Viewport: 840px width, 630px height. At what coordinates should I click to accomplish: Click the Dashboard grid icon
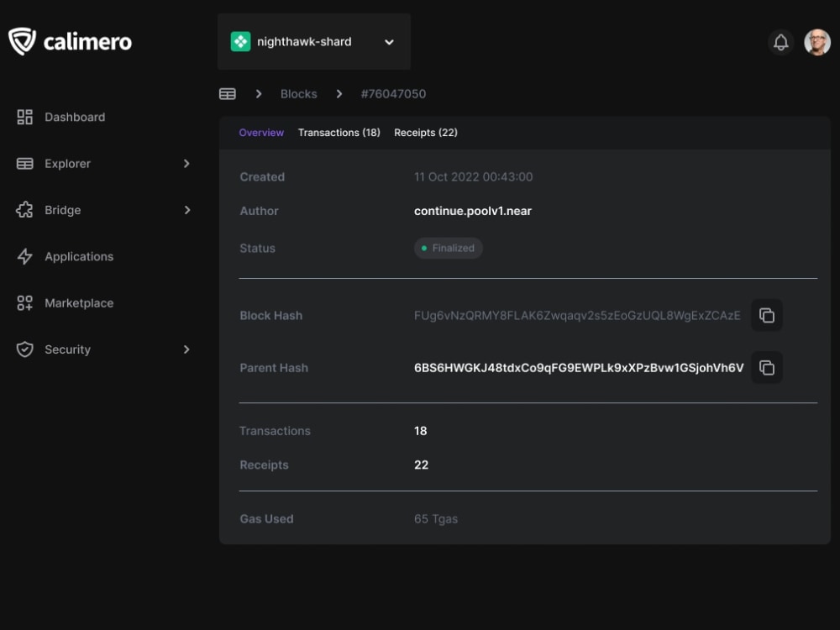[x=24, y=117]
